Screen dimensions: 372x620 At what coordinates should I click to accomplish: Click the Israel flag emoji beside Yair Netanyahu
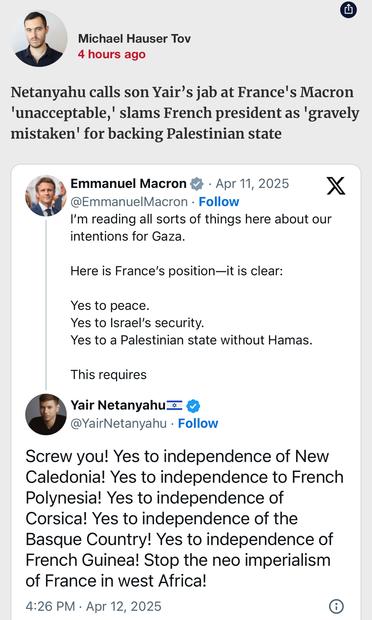click(x=174, y=405)
